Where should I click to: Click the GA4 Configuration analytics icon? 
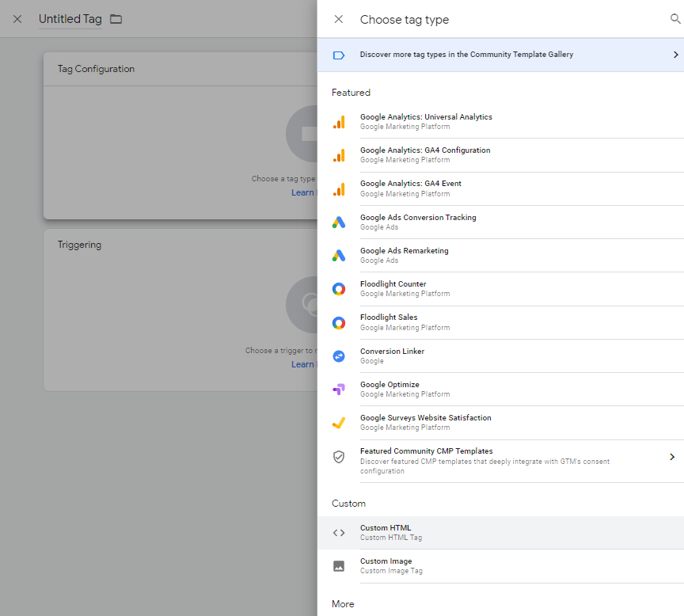(x=339, y=155)
